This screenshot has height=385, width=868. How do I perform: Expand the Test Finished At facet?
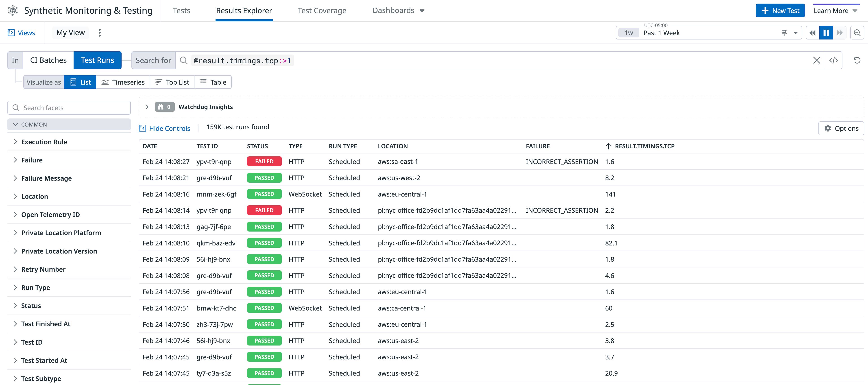coord(69,324)
